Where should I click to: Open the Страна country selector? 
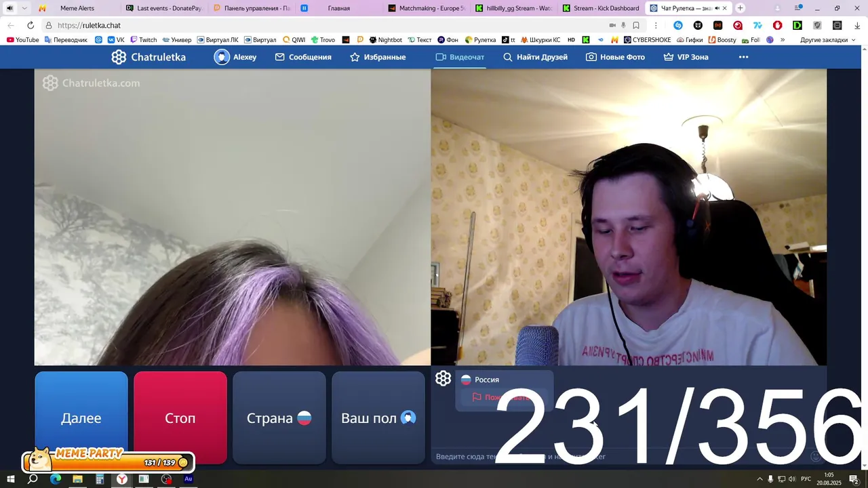click(279, 418)
